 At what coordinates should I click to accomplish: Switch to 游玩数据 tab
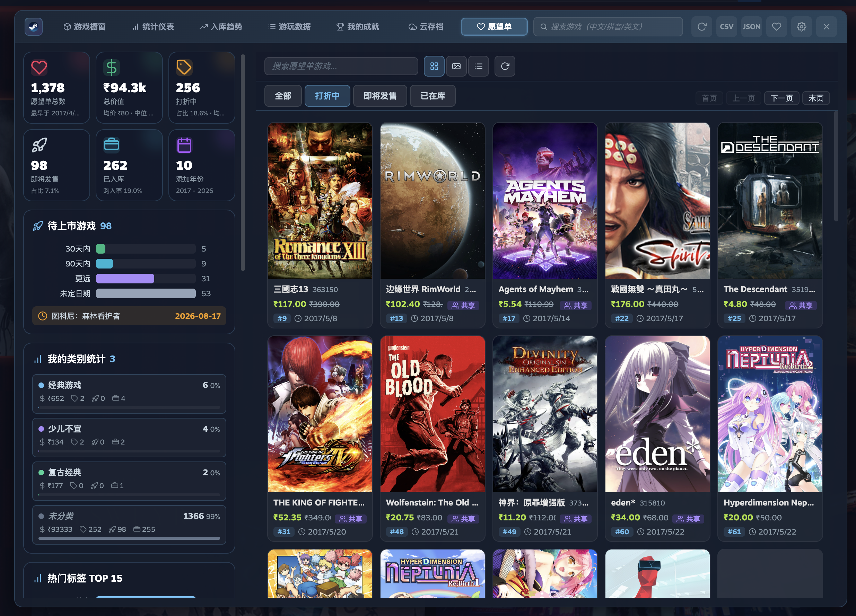[289, 27]
